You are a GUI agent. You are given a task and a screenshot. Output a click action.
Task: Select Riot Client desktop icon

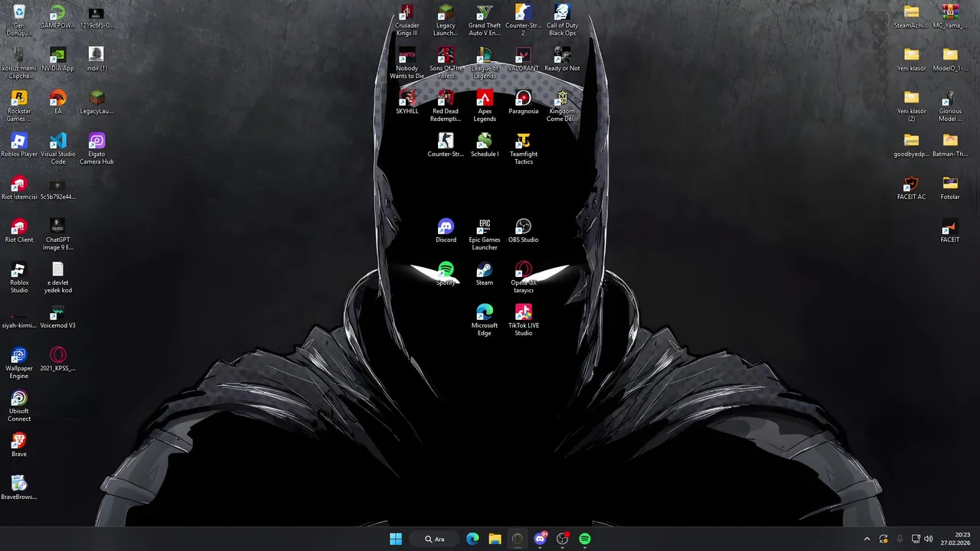point(19,231)
